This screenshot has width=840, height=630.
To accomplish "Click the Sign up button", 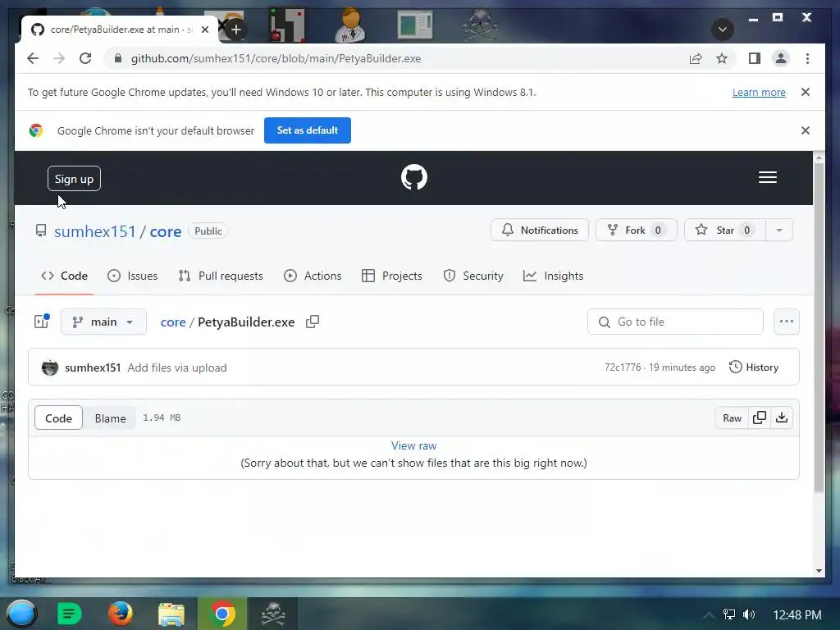I will 74,179.
